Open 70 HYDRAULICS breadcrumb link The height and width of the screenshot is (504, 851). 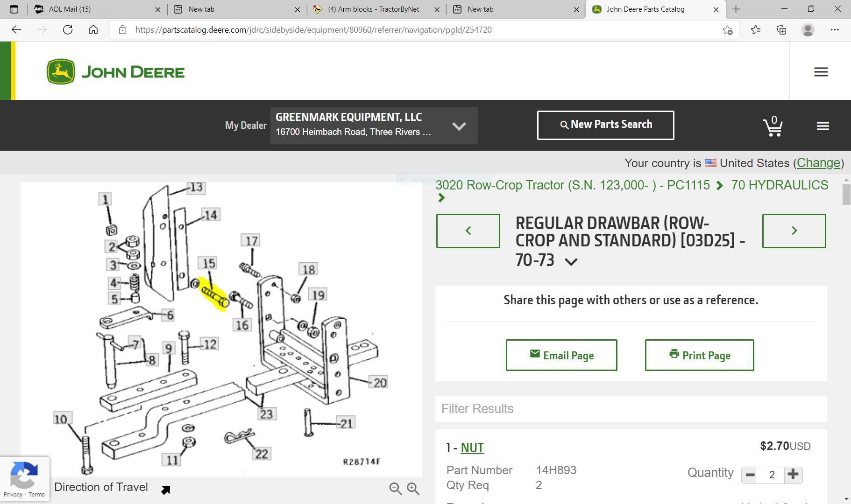(x=780, y=185)
